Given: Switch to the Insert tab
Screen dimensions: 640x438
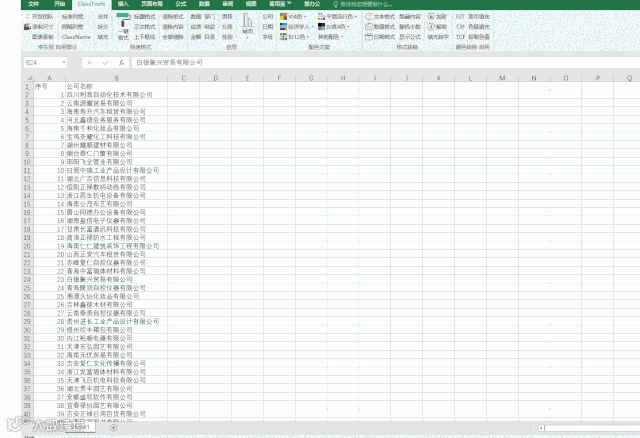Looking at the screenshot, I should [123, 4].
